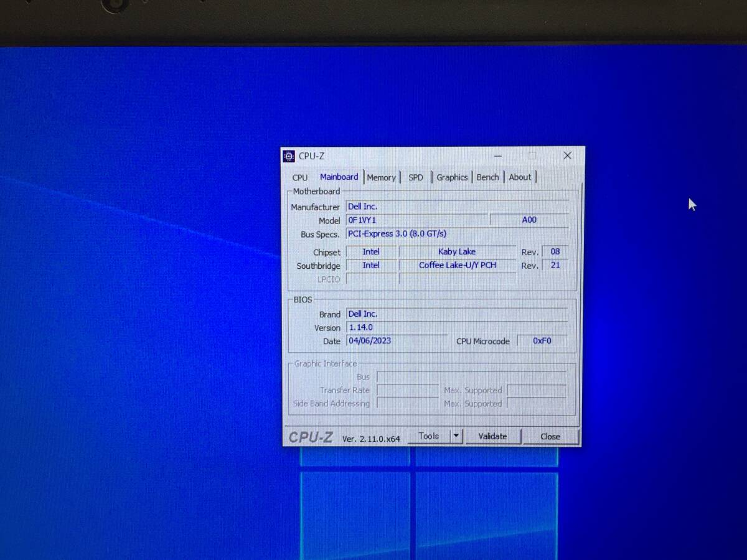Click the CPU-Z title bar app icon
747x560 pixels.
pos(289,156)
